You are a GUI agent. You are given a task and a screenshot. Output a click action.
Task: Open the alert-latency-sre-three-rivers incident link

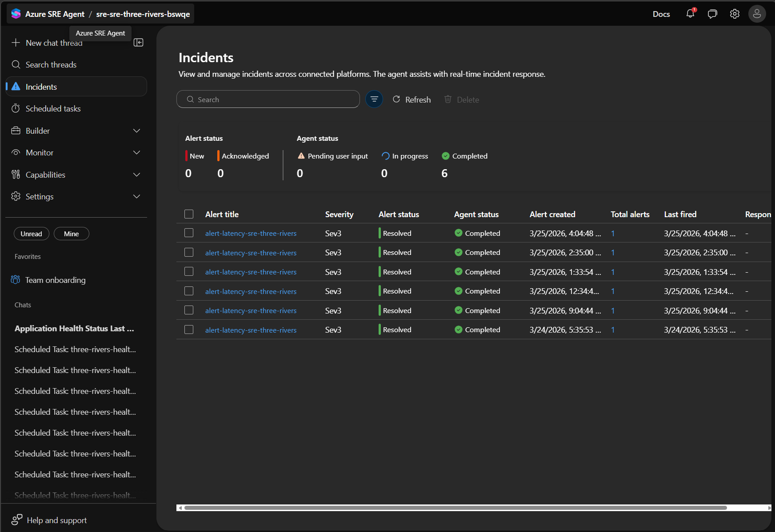click(x=251, y=233)
